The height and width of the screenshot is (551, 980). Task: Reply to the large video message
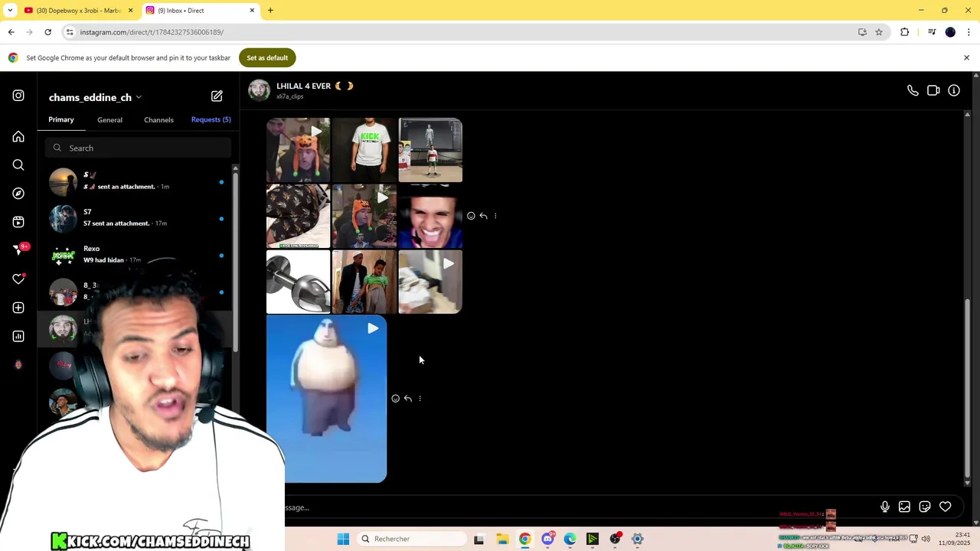[407, 399]
